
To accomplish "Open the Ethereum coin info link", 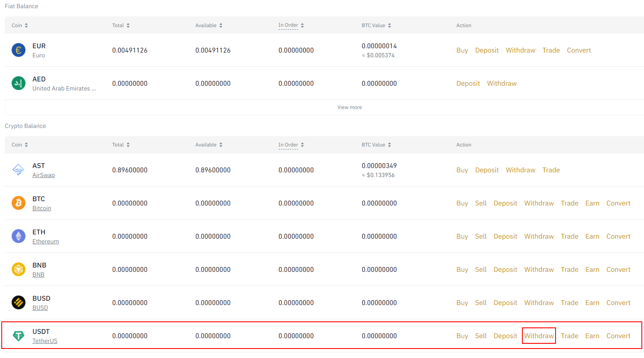I will (46, 241).
